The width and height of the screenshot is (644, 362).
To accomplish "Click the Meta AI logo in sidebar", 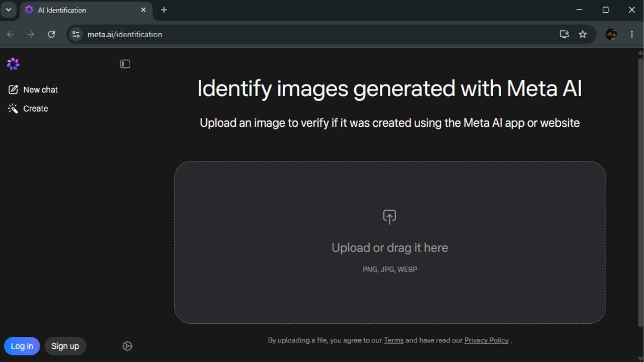I will (13, 64).
